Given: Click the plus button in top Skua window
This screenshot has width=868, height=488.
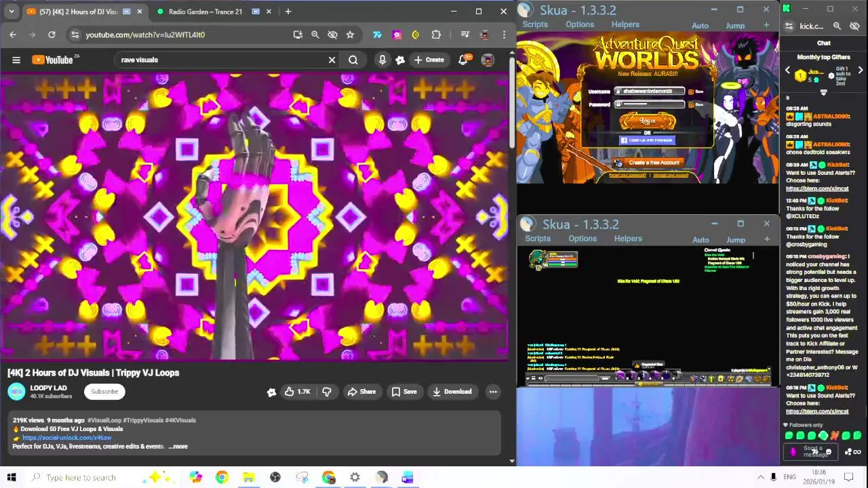Looking at the screenshot, I should coord(766,25).
